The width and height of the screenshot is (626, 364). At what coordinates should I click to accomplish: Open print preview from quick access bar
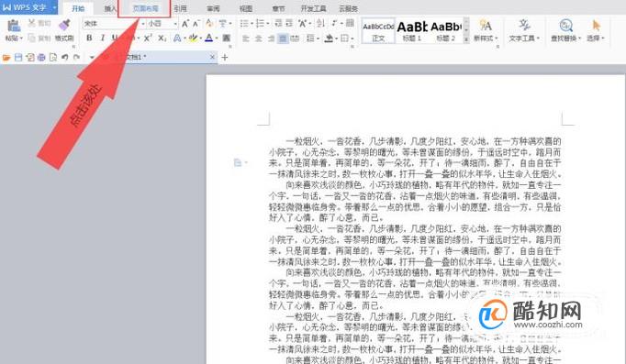pos(53,58)
